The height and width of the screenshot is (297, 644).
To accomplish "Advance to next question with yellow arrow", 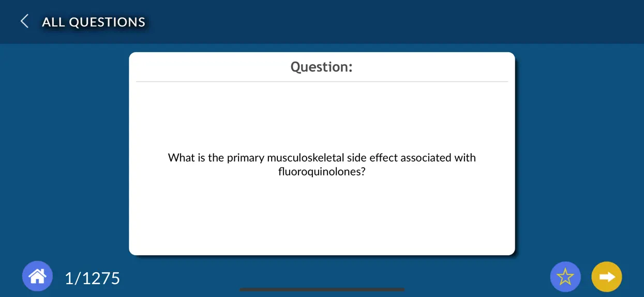I will [x=607, y=277].
